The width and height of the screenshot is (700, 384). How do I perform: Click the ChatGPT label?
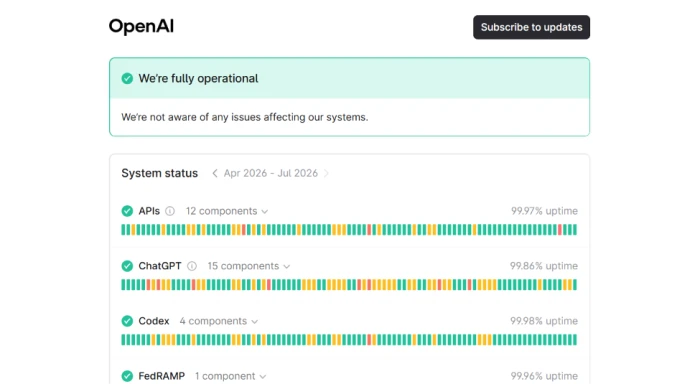[x=160, y=266]
